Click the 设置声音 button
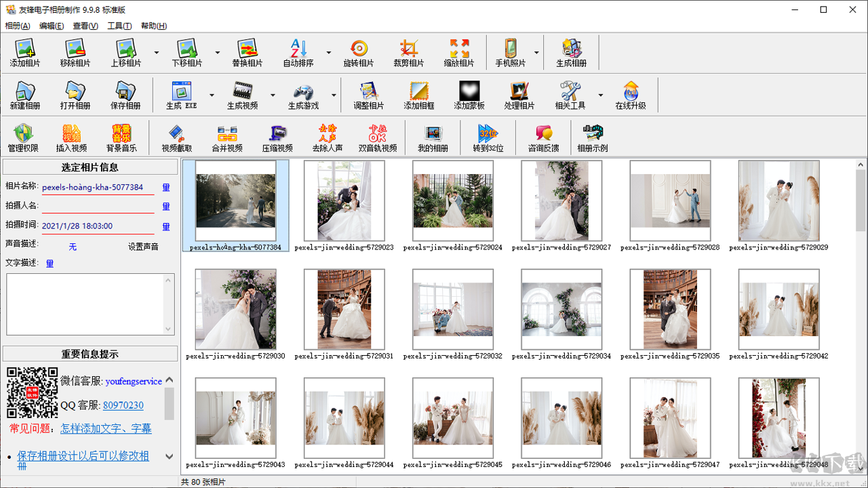The image size is (868, 488). pos(143,247)
